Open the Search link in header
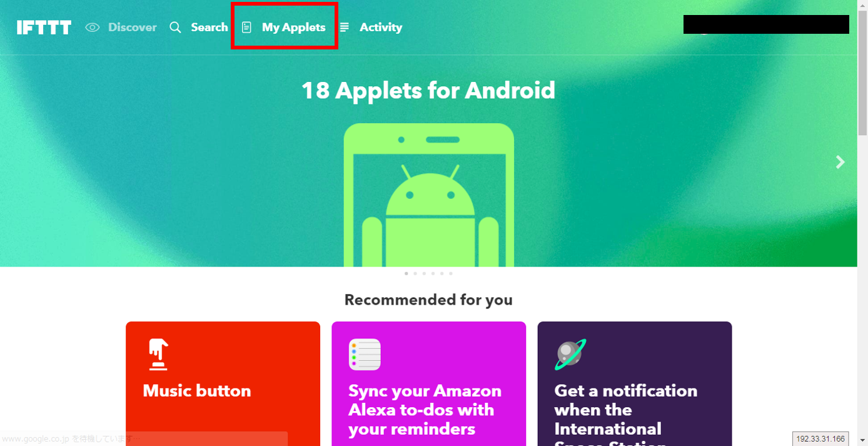The image size is (868, 446). pyautogui.click(x=209, y=28)
